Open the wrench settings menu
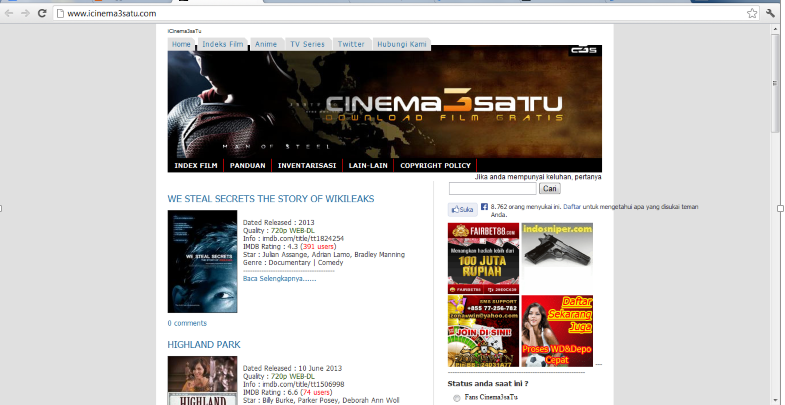 click(770, 14)
